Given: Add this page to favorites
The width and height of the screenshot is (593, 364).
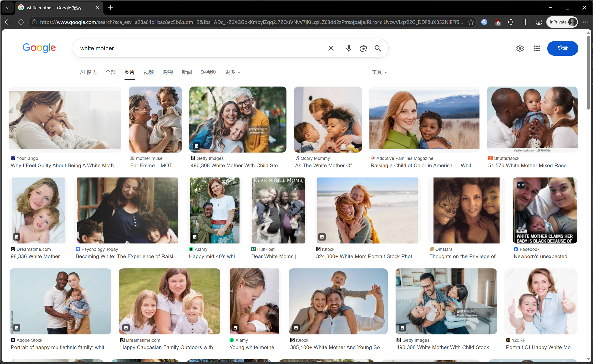Looking at the screenshot, I should (x=471, y=22).
